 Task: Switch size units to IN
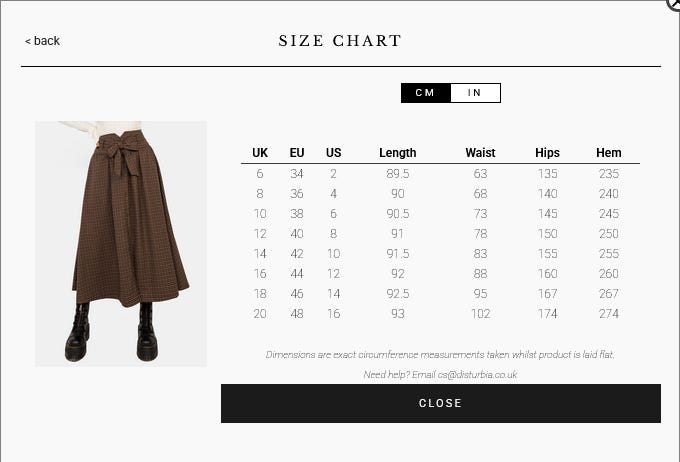tap(475, 93)
